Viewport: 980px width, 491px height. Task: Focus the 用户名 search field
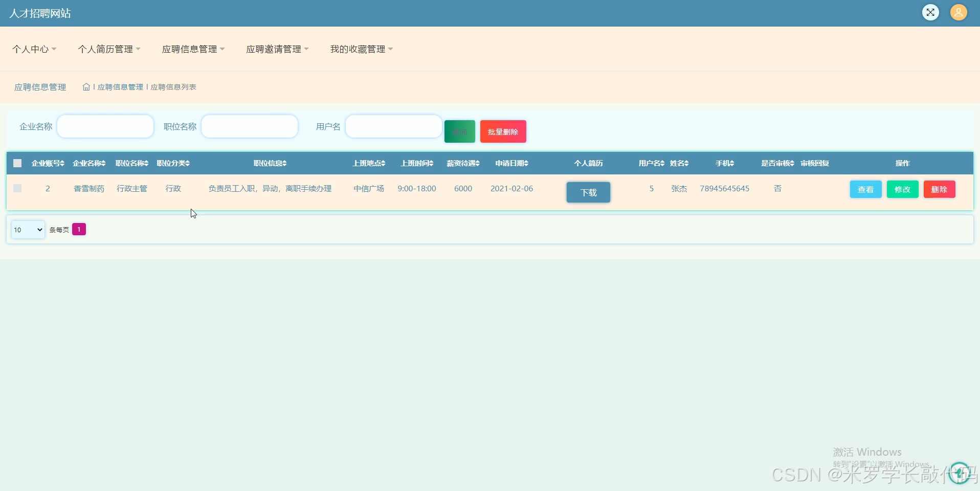(x=394, y=126)
